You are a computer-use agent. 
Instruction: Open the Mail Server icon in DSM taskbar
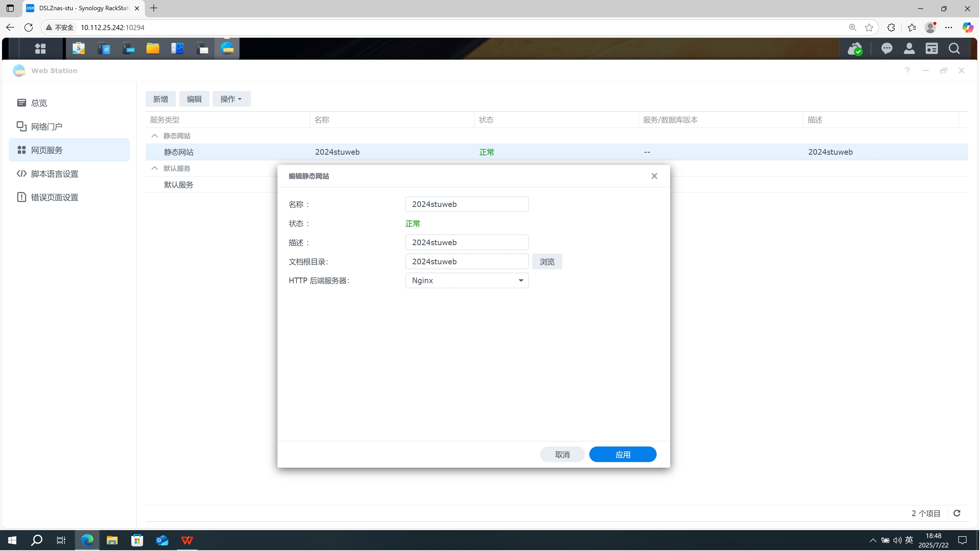pyautogui.click(x=202, y=49)
